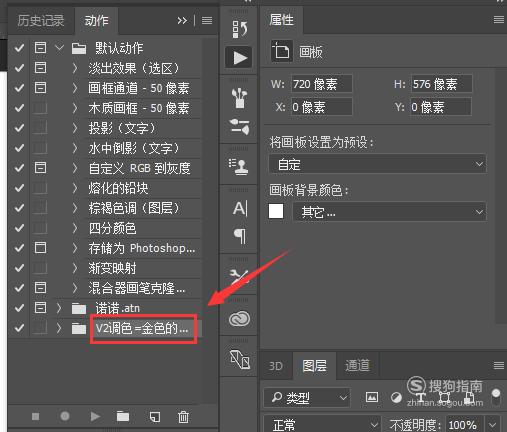Open the 类型 layer filter dropdown
Image resolution: width=507 pixels, height=432 pixels.
click(307, 397)
